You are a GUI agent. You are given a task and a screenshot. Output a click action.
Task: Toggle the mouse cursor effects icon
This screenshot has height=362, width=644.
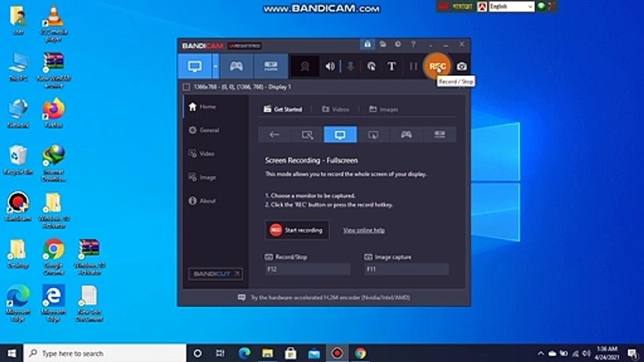[x=371, y=66]
